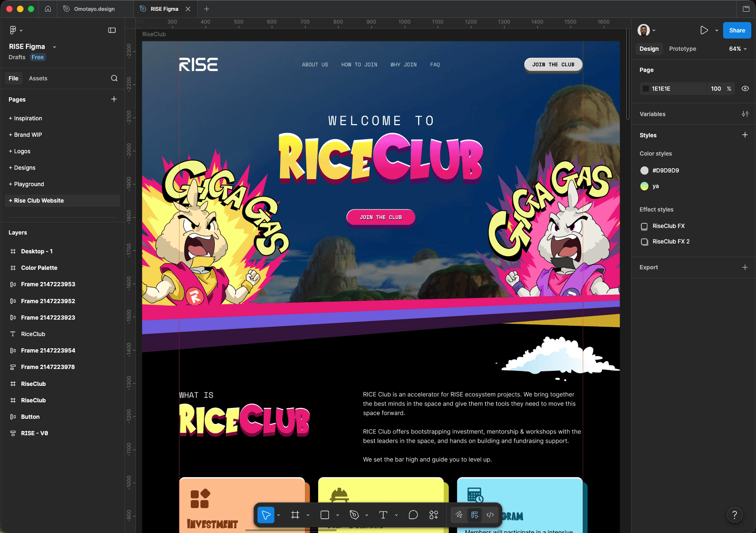The width and height of the screenshot is (756, 533).
Task: Select the Rectangle shape tool
Action: point(325,515)
